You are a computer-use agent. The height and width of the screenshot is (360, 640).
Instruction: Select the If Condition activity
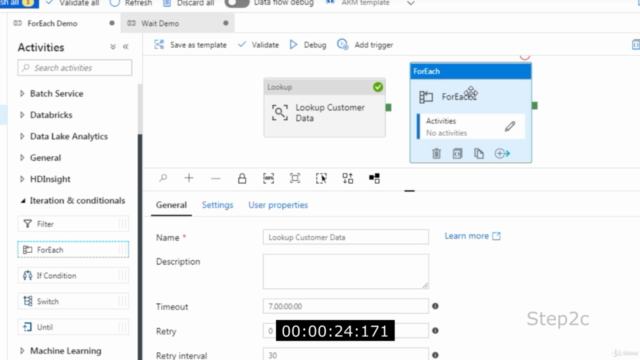(73, 276)
